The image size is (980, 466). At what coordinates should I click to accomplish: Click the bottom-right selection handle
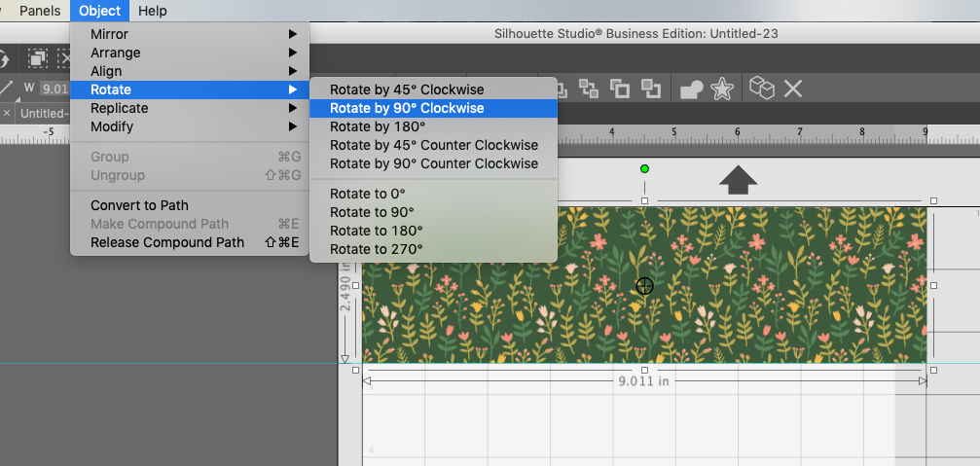[933, 370]
